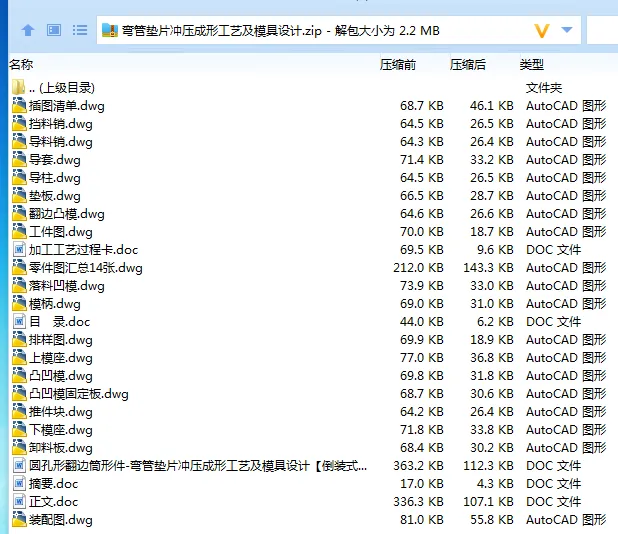Select the 下模座.dwg file icon
The width and height of the screenshot is (618, 534).
click(19, 430)
